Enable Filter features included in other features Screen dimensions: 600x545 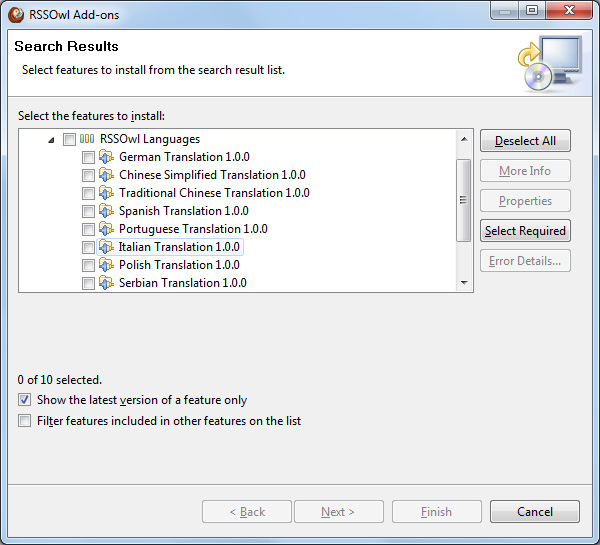click(x=25, y=421)
